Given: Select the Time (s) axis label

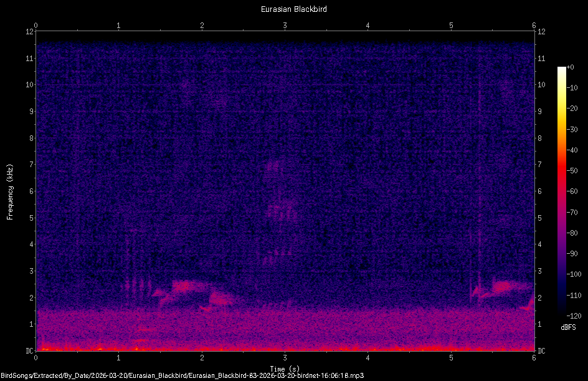Looking at the screenshot, I should tap(285, 368).
